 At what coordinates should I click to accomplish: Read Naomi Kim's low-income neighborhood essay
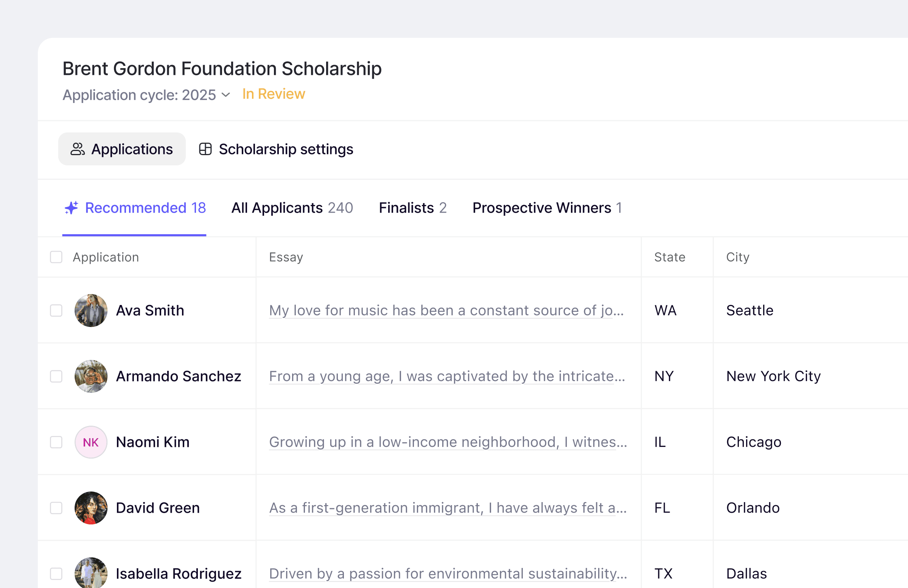448,442
